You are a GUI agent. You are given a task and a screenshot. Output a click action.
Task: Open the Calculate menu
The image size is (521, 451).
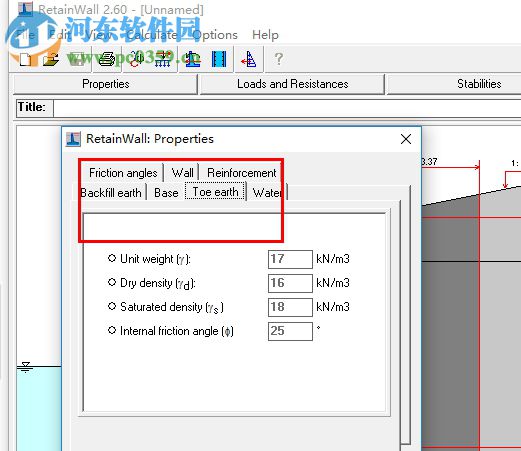click(x=152, y=35)
